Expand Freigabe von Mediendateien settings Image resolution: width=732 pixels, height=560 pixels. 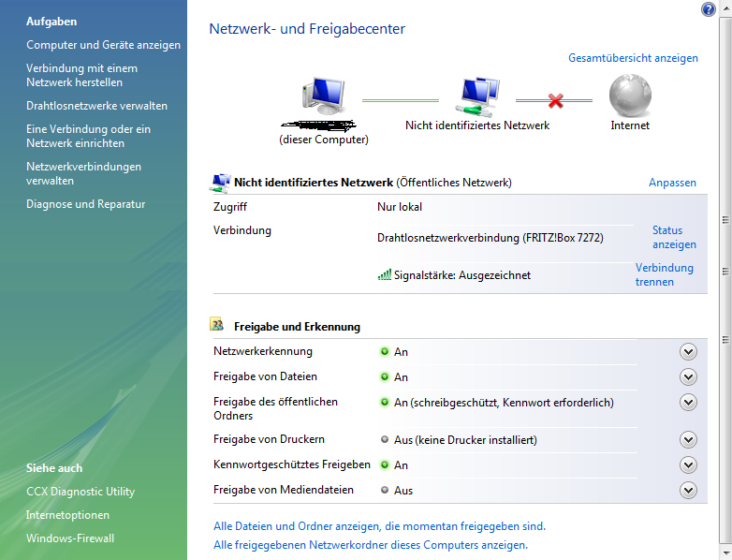688,490
